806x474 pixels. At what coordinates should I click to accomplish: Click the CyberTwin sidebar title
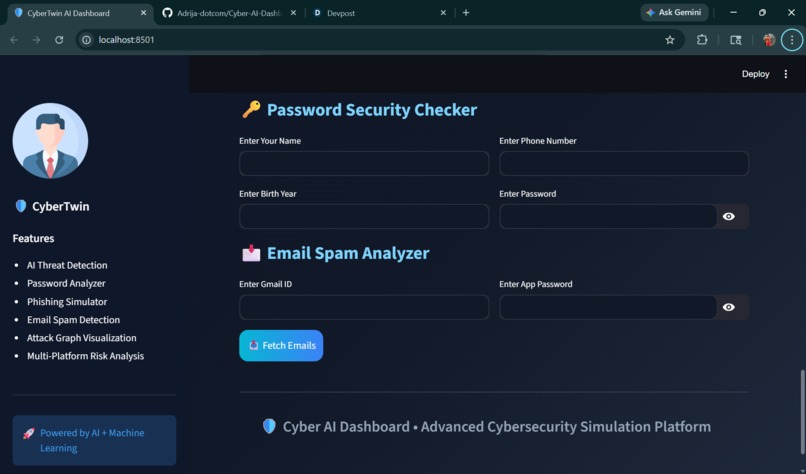click(x=61, y=207)
